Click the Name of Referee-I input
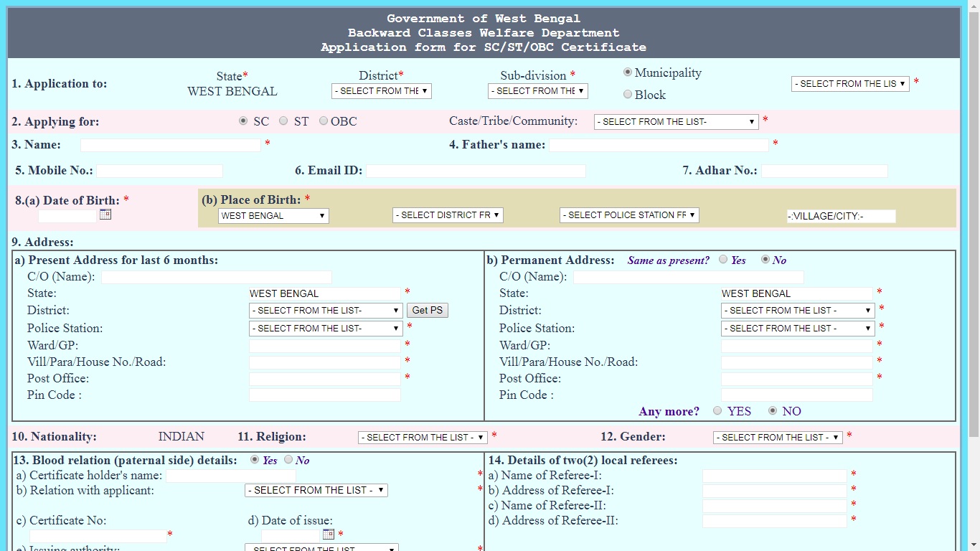 pos(774,475)
